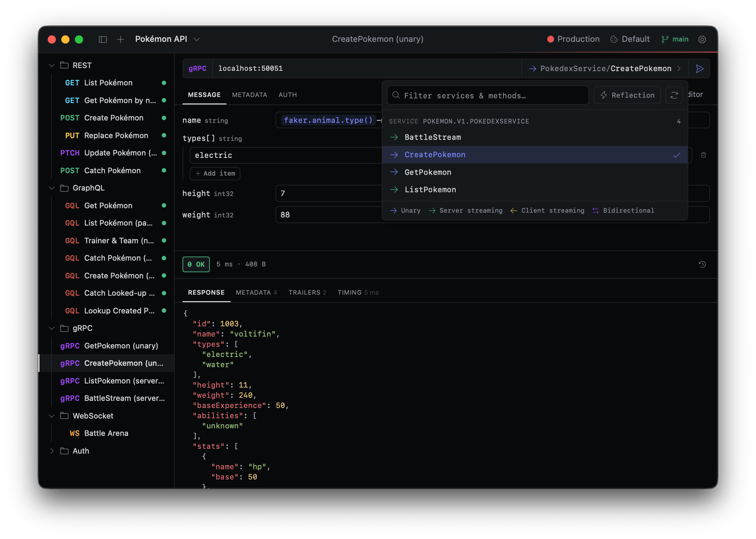Open response history clock icon
Viewport: 756px width, 539px height.
click(x=702, y=264)
